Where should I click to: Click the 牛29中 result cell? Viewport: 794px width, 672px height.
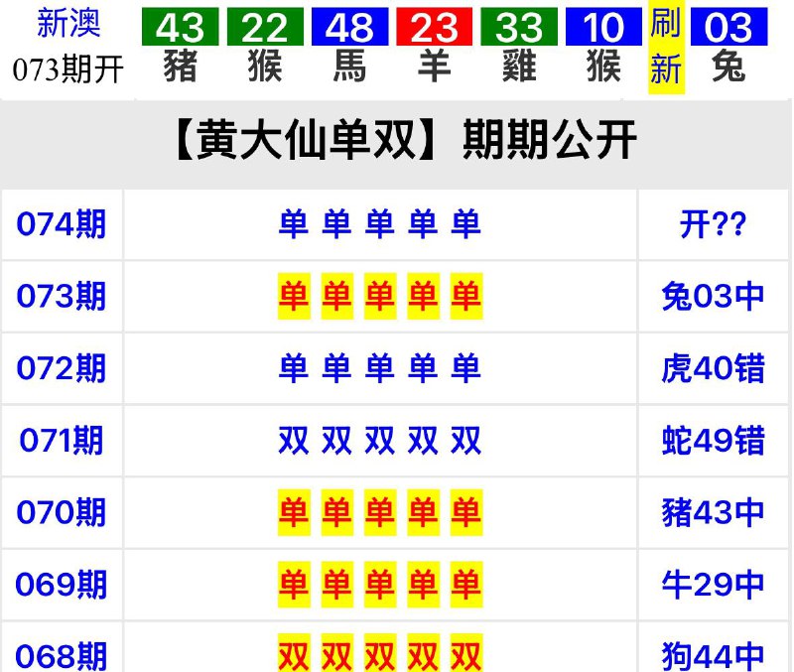(x=713, y=585)
